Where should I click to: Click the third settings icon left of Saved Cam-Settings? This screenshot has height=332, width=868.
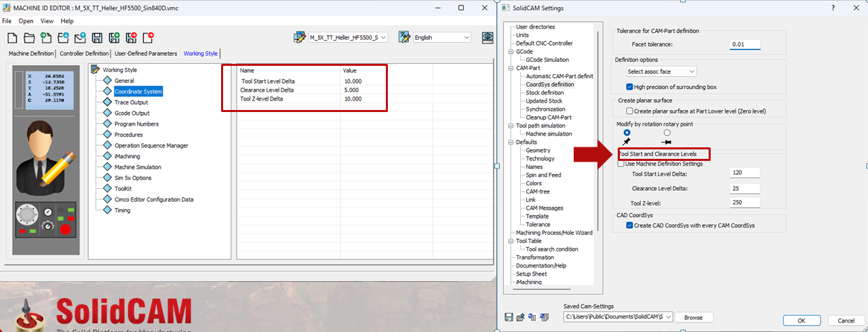pyautogui.click(x=532, y=317)
